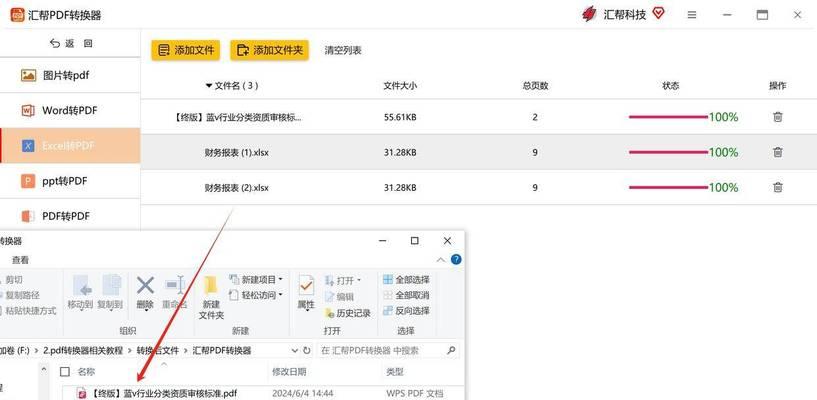Open the hamburger menu in title bar
Image resolution: width=817 pixels, height=400 pixels.
pos(692,15)
